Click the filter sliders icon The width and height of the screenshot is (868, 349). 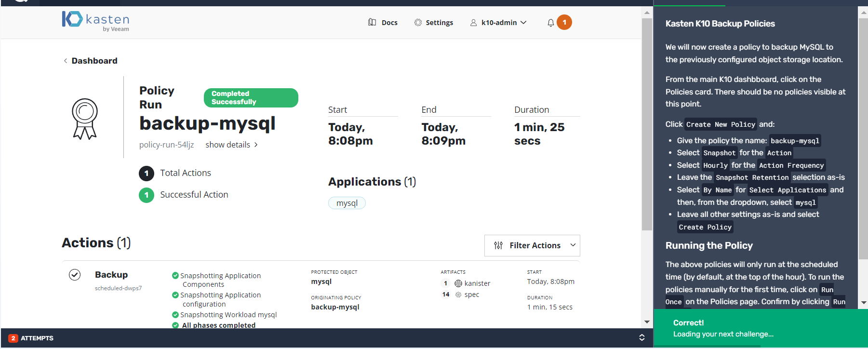tap(498, 245)
